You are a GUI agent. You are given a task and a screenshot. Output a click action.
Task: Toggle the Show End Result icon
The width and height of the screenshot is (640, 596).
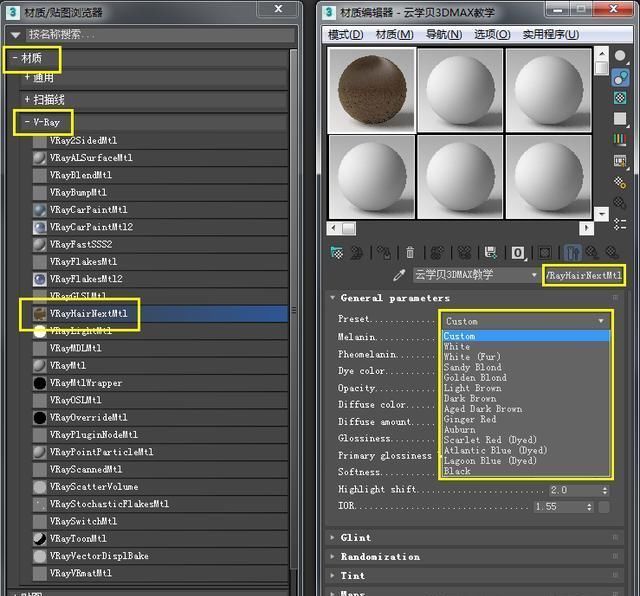[x=572, y=253]
